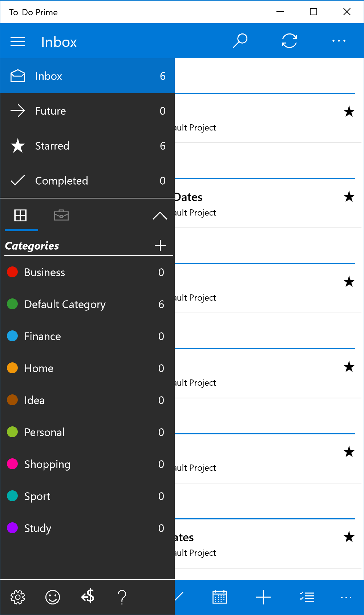This screenshot has width=364, height=615.
Task: Click the red Business category color dot
Action: [x=12, y=272]
